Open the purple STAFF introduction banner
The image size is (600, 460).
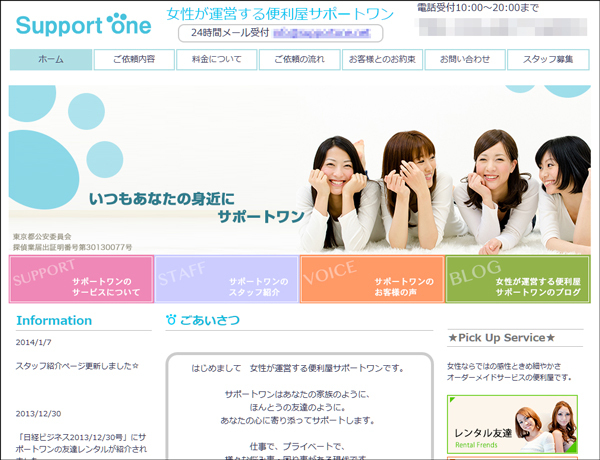tap(227, 279)
